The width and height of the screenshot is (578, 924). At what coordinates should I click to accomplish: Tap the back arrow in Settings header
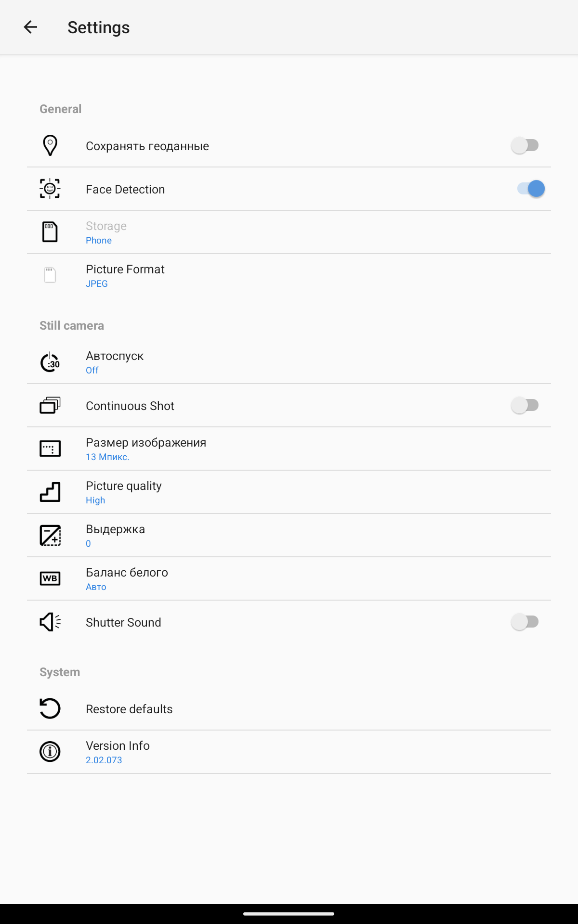click(x=30, y=27)
